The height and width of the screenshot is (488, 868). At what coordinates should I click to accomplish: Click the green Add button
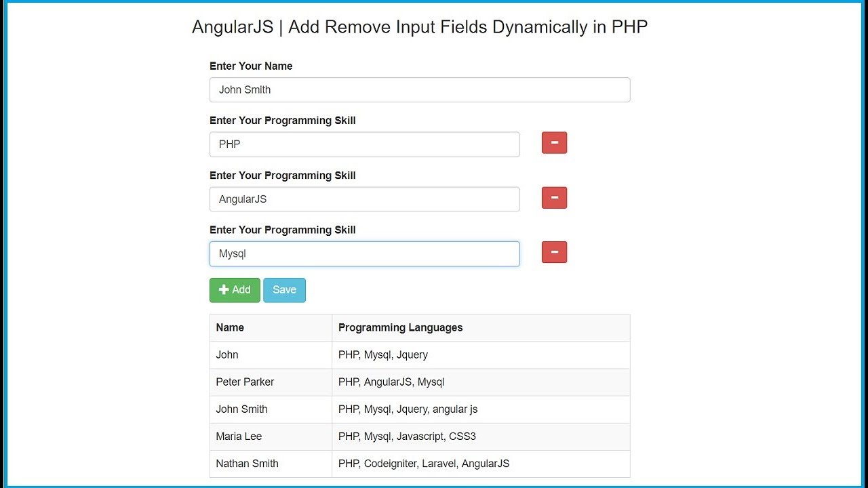coord(235,290)
